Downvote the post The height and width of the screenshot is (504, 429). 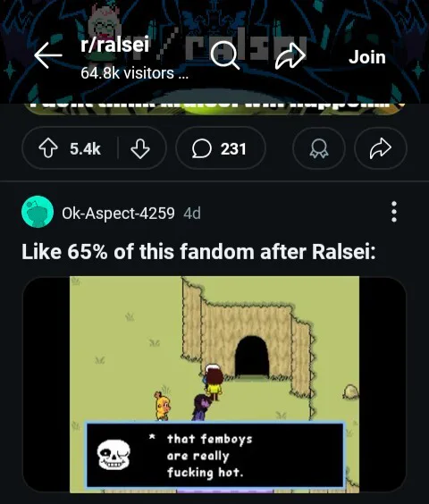tap(140, 148)
